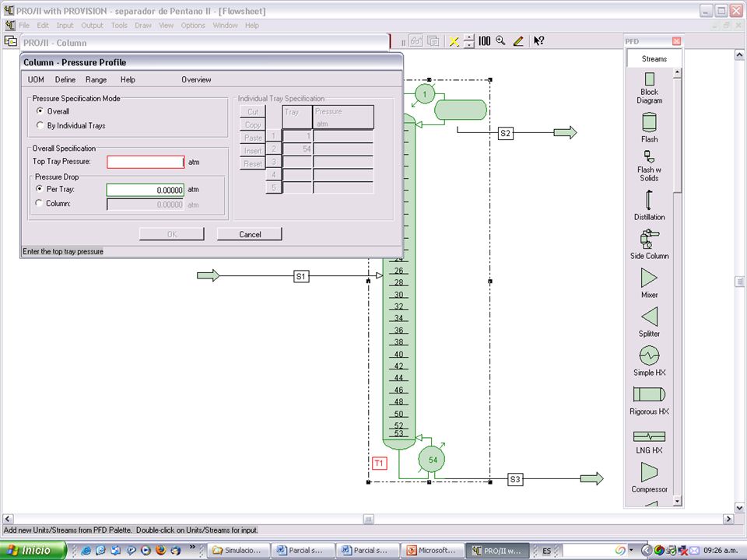Viewport: 747px width, 560px height.
Task: Click the pencil redraw toolbar icon
Action: (518, 41)
